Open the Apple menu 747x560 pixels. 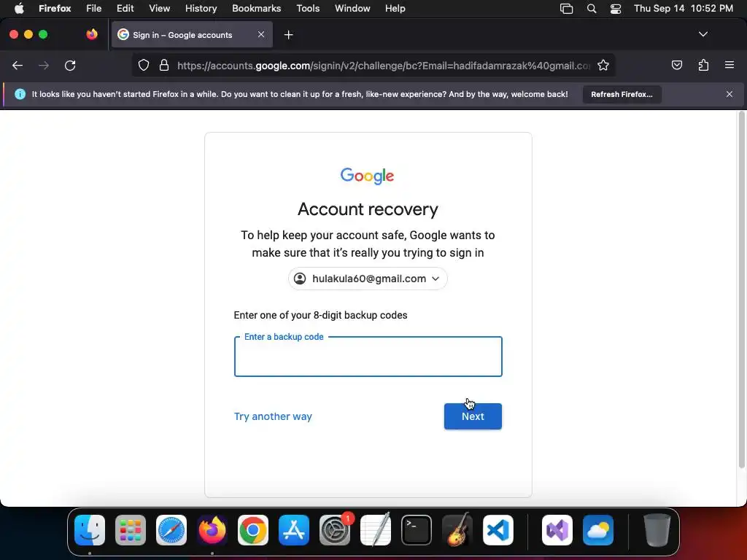point(19,9)
